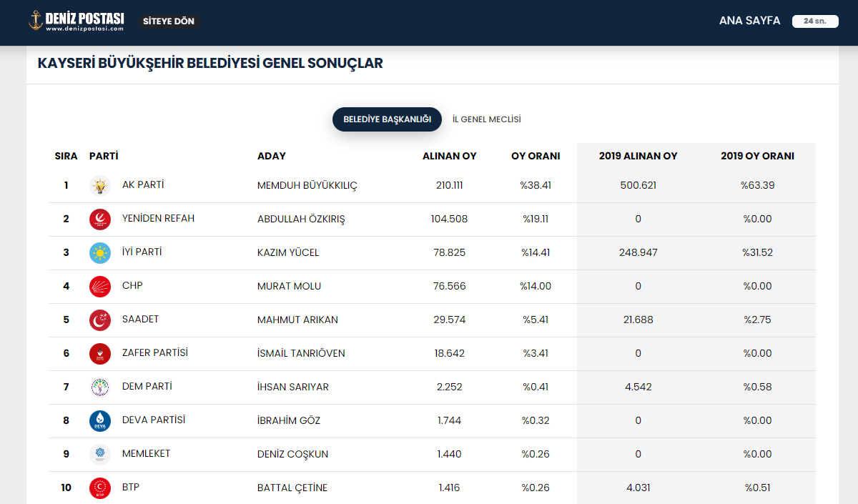Click candidate name Memduh Büyükkılıç
This screenshot has height=504, width=858.
pos(307,185)
